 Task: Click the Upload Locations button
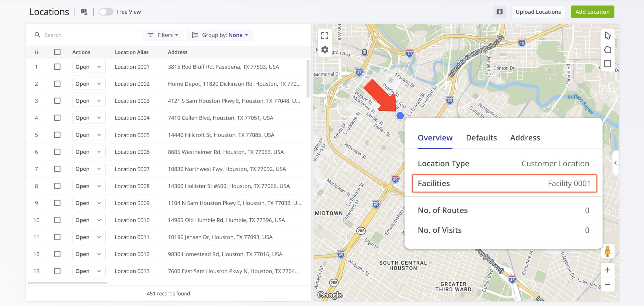point(538,12)
